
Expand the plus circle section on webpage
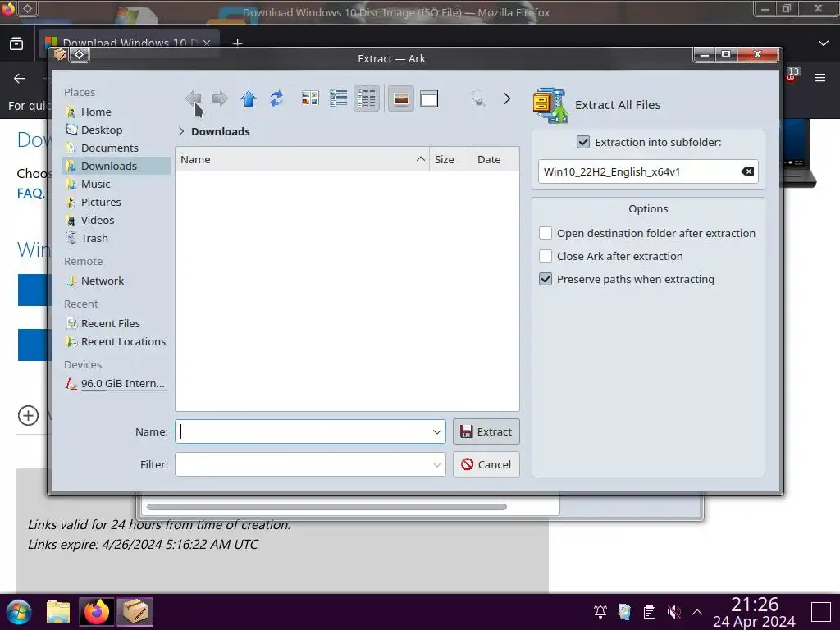click(x=28, y=415)
